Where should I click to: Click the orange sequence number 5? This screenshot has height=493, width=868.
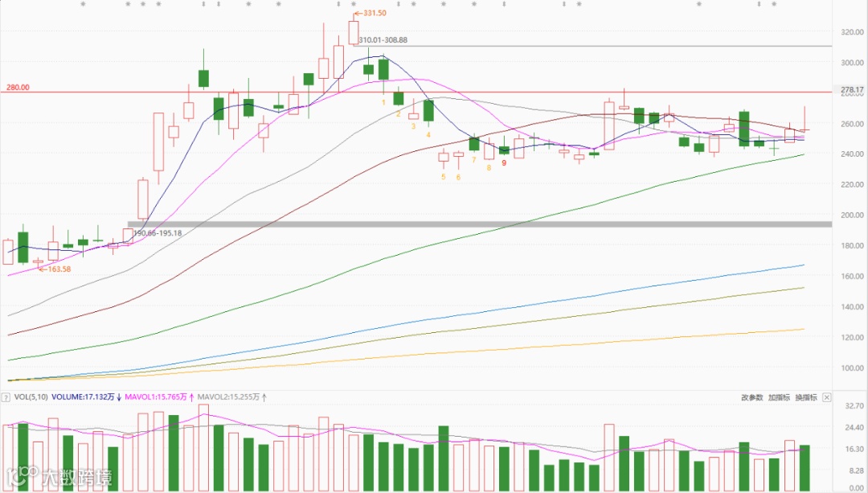(444, 177)
